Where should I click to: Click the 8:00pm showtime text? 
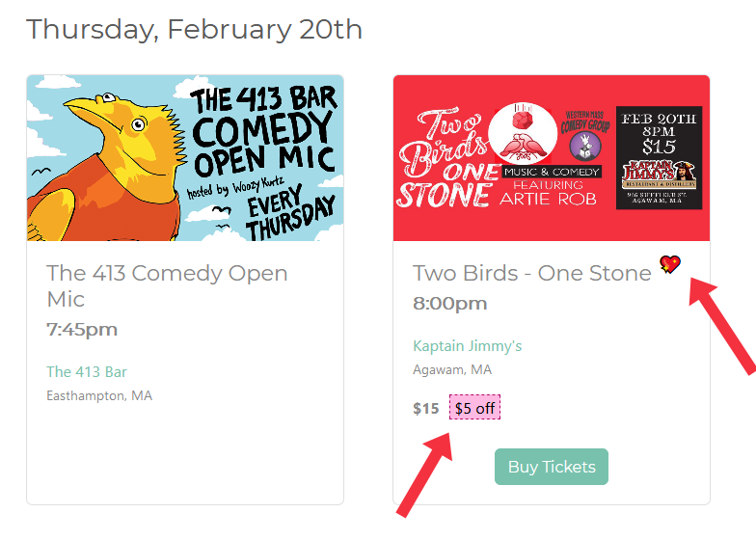449,304
